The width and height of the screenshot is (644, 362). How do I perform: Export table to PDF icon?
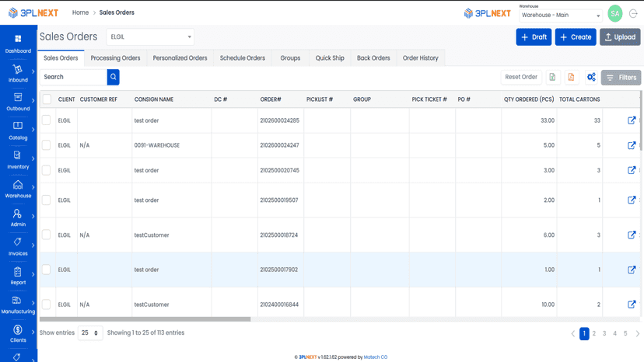click(571, 77)
